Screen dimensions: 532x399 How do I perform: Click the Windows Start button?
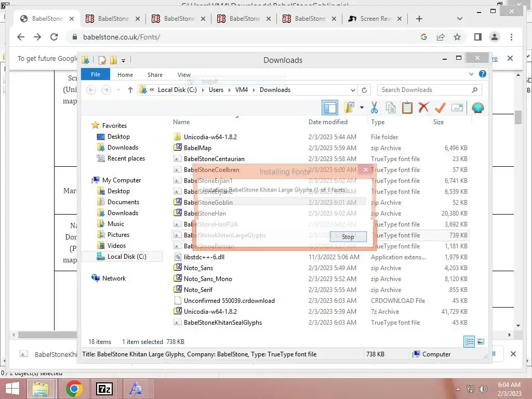pos(12,389)
